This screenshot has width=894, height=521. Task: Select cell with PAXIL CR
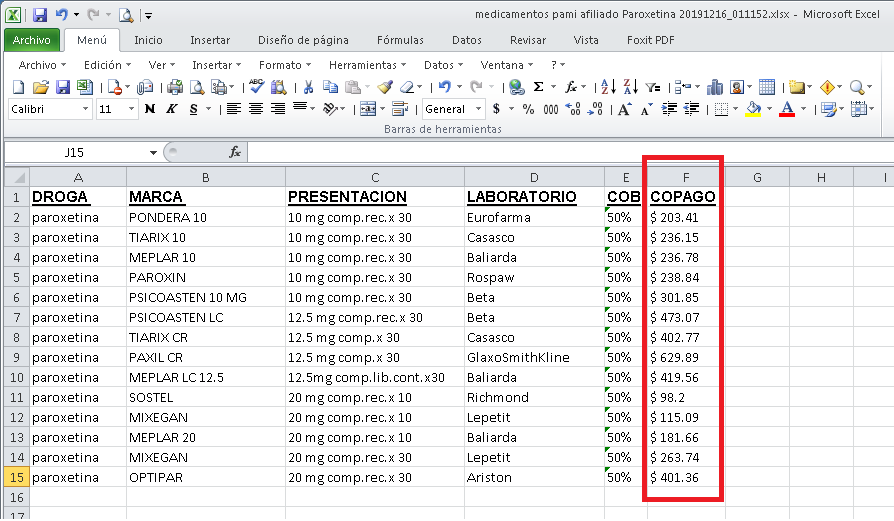coord(206,358)
